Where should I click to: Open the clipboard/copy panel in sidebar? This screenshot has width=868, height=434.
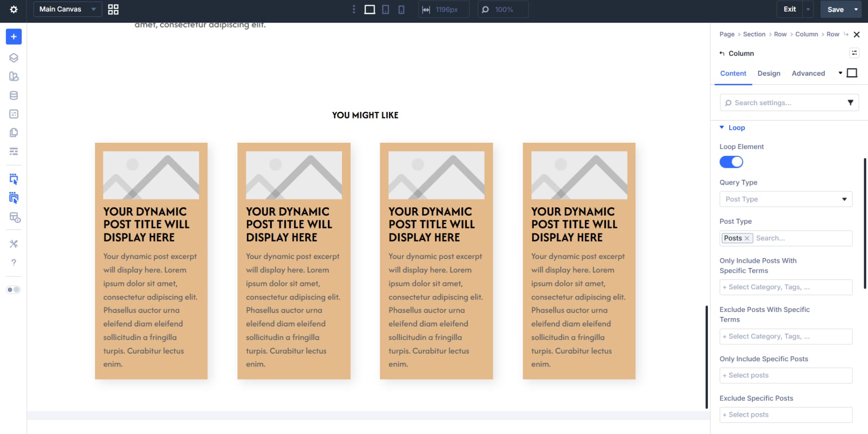(x=14, y=133)
